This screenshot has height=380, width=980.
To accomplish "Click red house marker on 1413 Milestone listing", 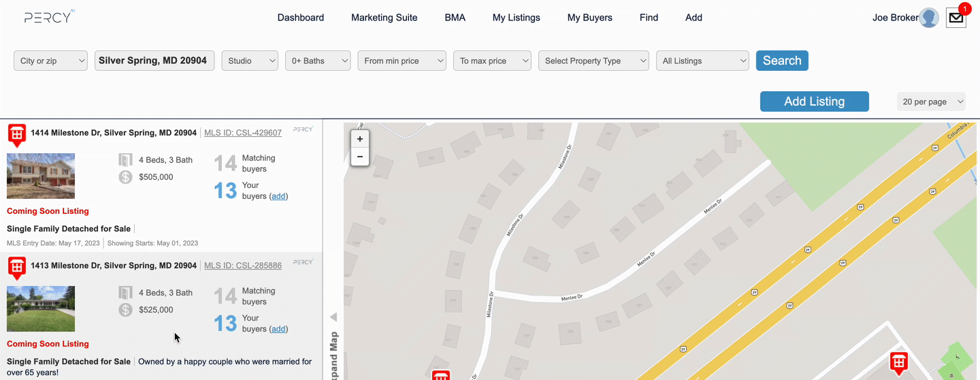I will pyautogui.click(x=17, y=267).
